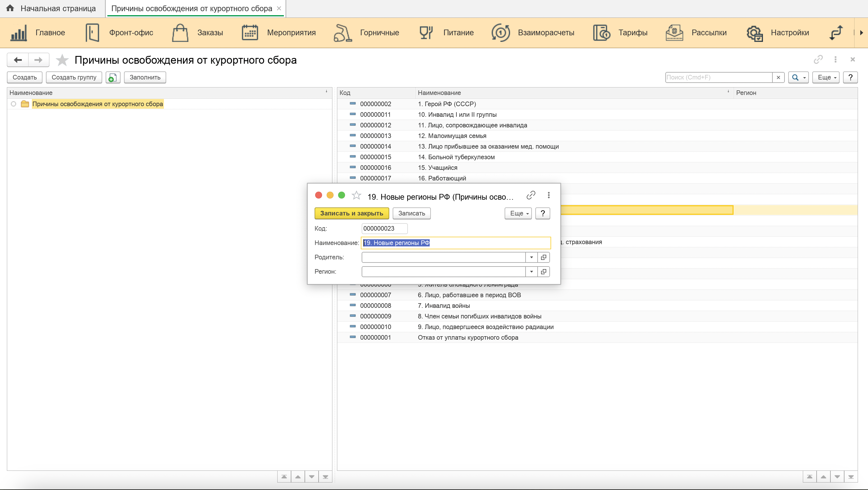Click the Записать button
Viewport: 868px width, 490px height.
(411, 213)
